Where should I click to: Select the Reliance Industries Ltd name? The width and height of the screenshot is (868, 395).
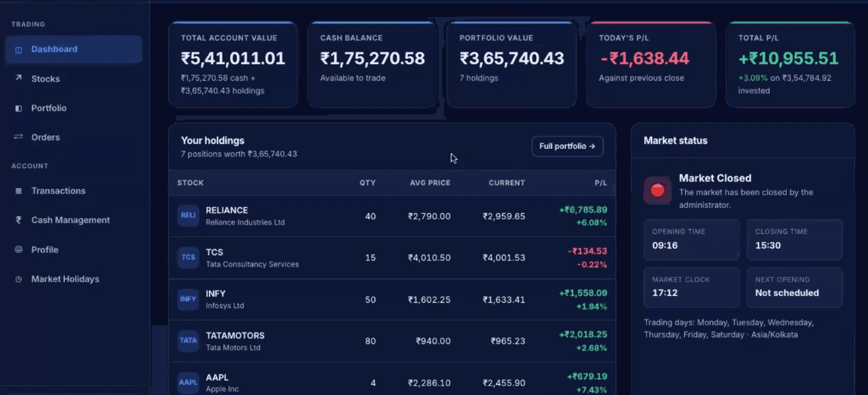point(245,222)
